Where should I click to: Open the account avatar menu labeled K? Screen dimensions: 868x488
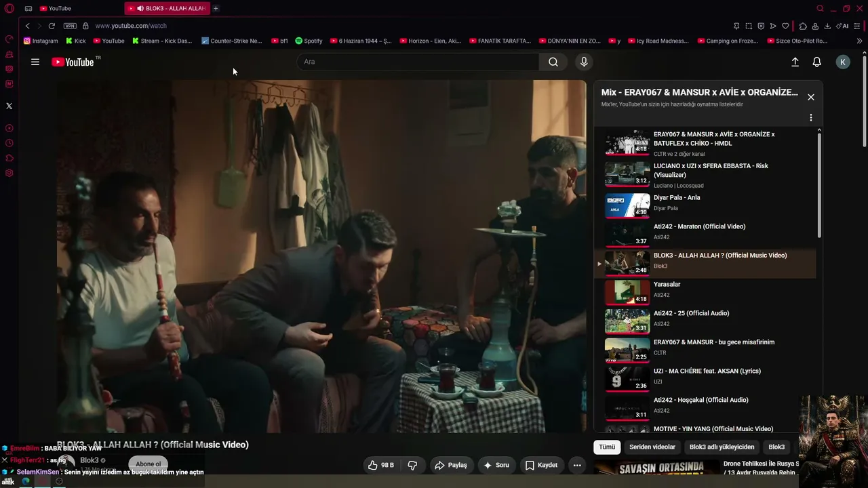[x=843, y=62]
